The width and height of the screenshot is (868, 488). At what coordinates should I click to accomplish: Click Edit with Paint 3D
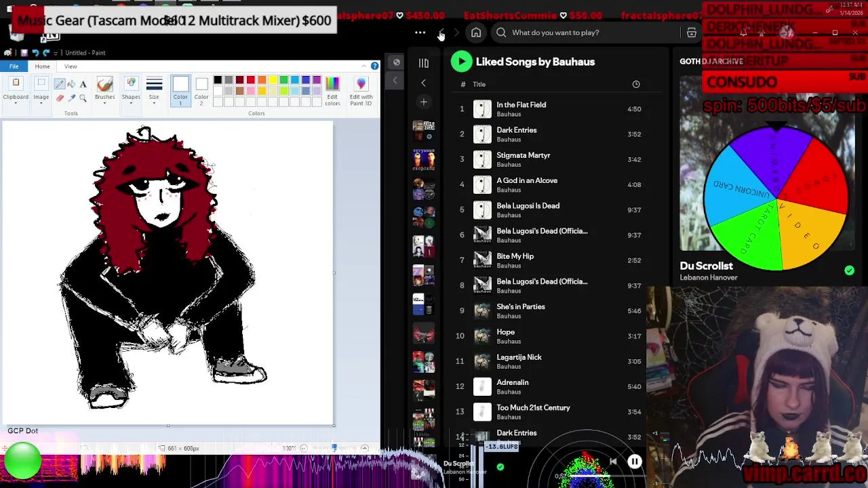point(361,91)
